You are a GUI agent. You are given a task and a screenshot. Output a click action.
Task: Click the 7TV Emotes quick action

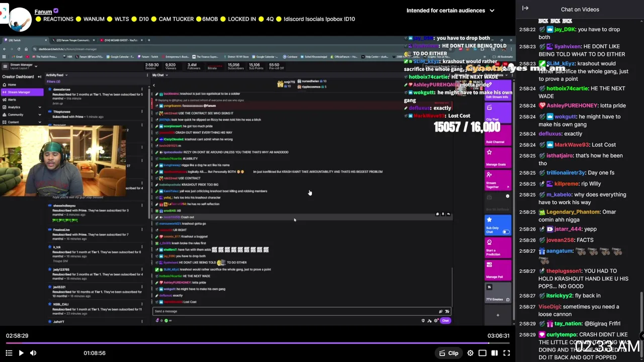[497, 293]
